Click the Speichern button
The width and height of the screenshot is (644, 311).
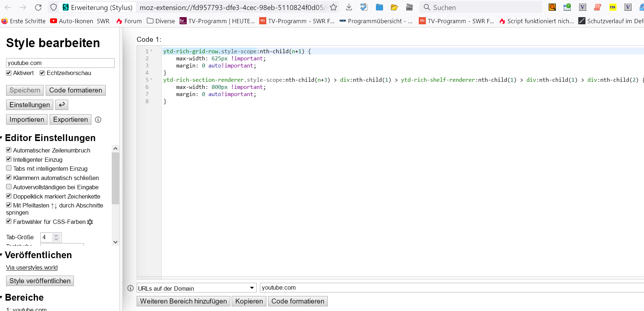pos(25,90)
